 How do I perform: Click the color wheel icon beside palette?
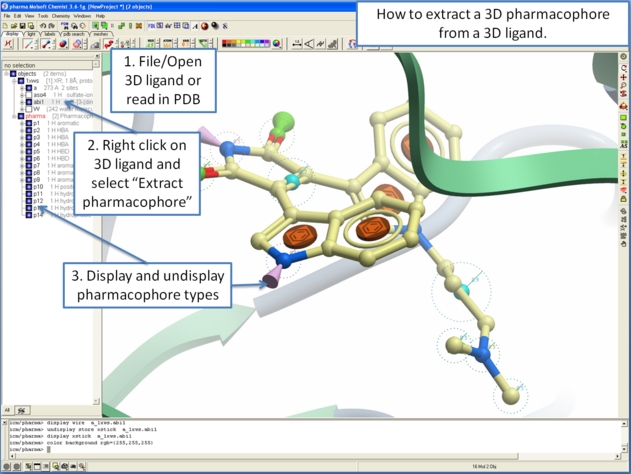pos(276,44)
